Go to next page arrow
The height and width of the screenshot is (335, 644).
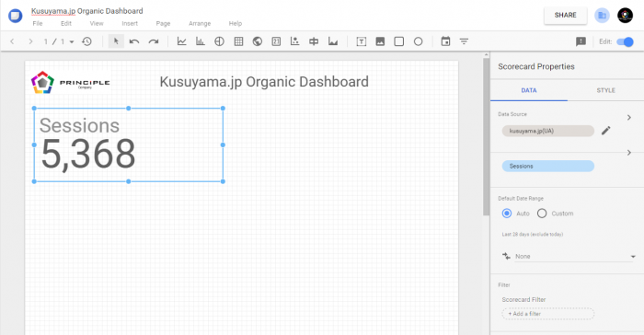click(x=30, y=41)
